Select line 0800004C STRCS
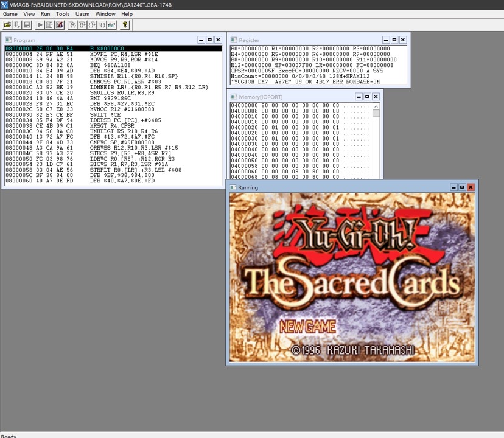 [113, 153]
